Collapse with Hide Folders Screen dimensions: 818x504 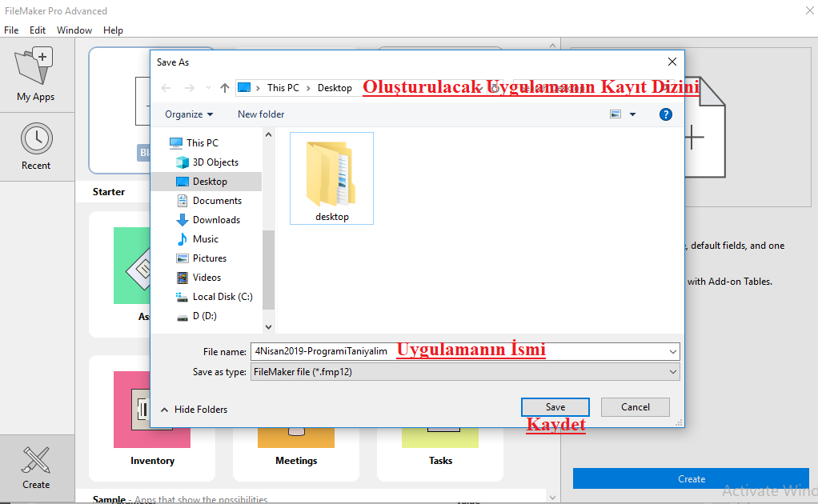[194, 410]
